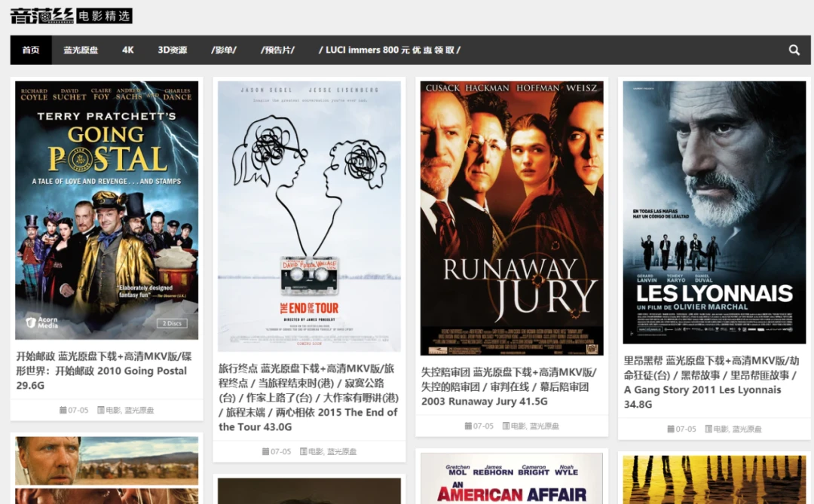The height and width of the screenshot is (504, 814).
Task: Open the Runaway Jury 41.5G title link
Action: tap(509, 386)
